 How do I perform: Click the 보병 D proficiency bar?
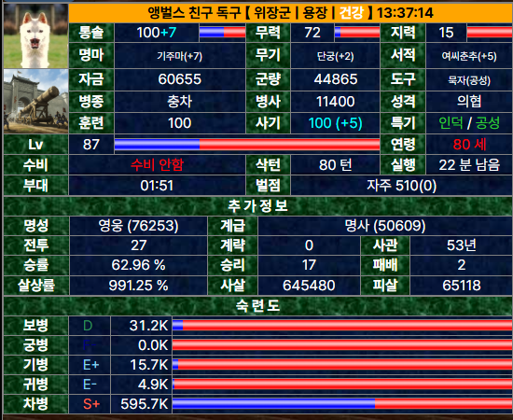click(342, 326)
